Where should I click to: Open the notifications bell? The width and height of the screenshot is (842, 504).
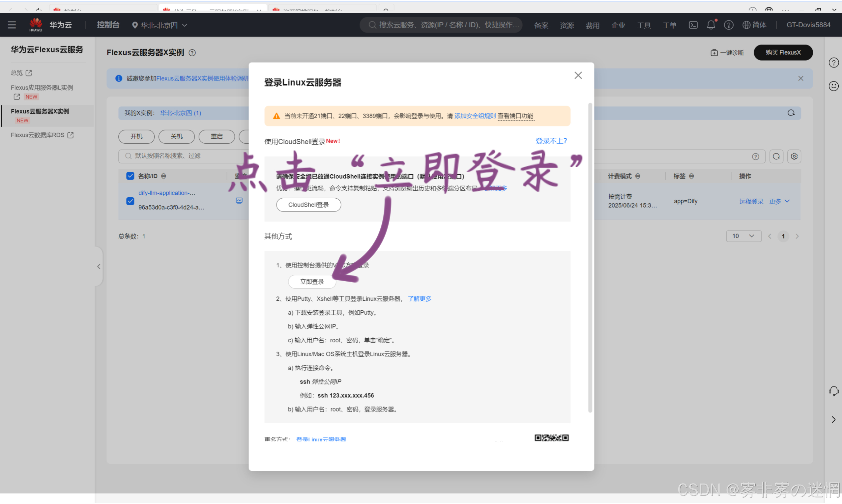pos(711,25)
